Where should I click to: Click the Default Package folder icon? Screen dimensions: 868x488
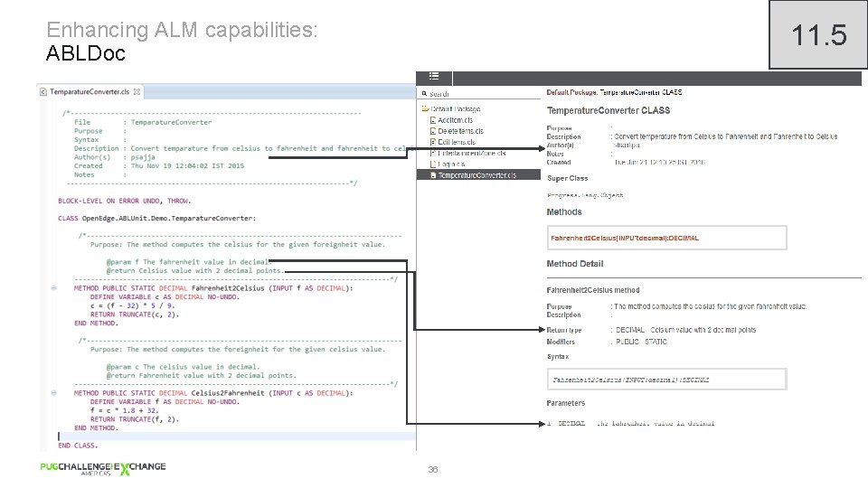pyautogui.click(x=425, y=109)
